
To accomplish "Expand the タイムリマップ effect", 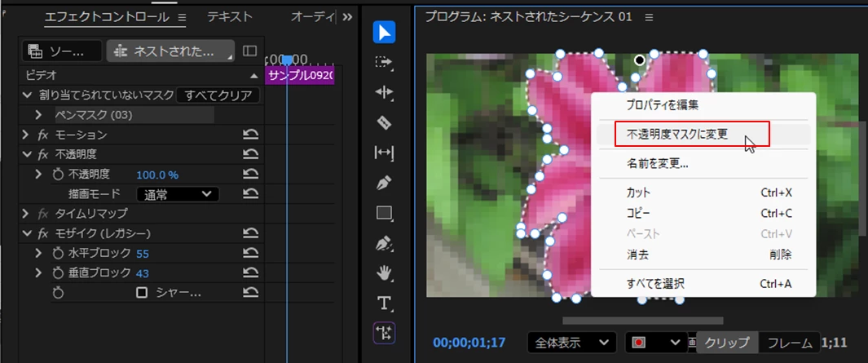I will click(x=25, y=214).
